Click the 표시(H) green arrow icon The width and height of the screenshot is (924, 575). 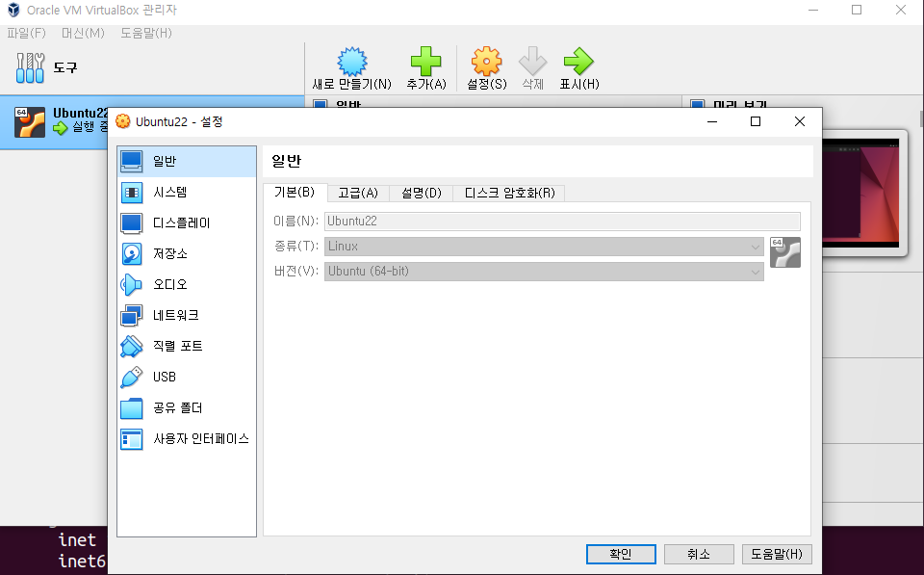point(578,62)
